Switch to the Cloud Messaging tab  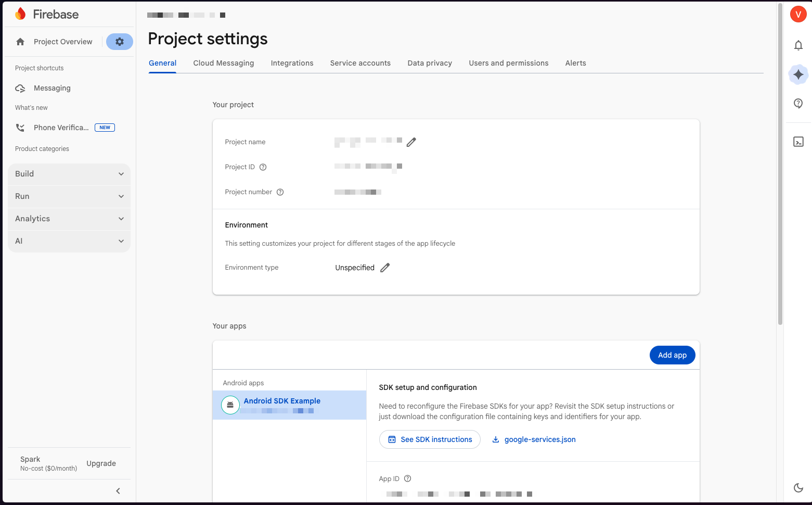(x=223, y=63)
